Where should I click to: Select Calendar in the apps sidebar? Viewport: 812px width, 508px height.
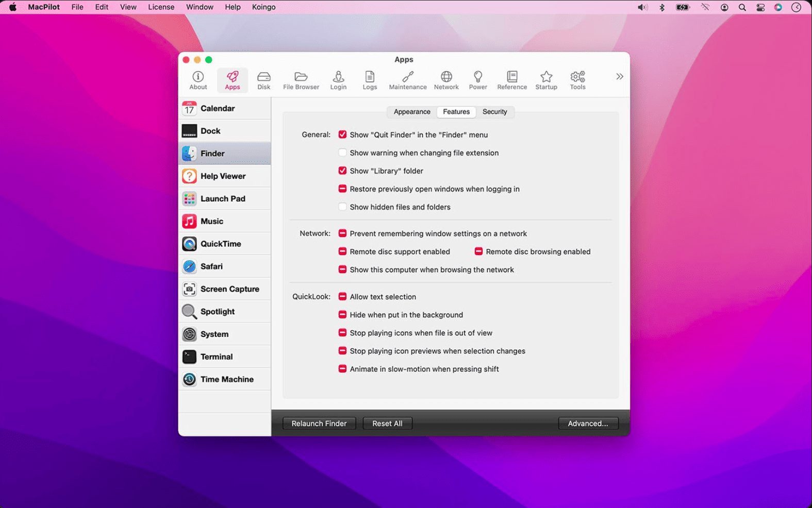pyautogui.click(x=225, y=108)
